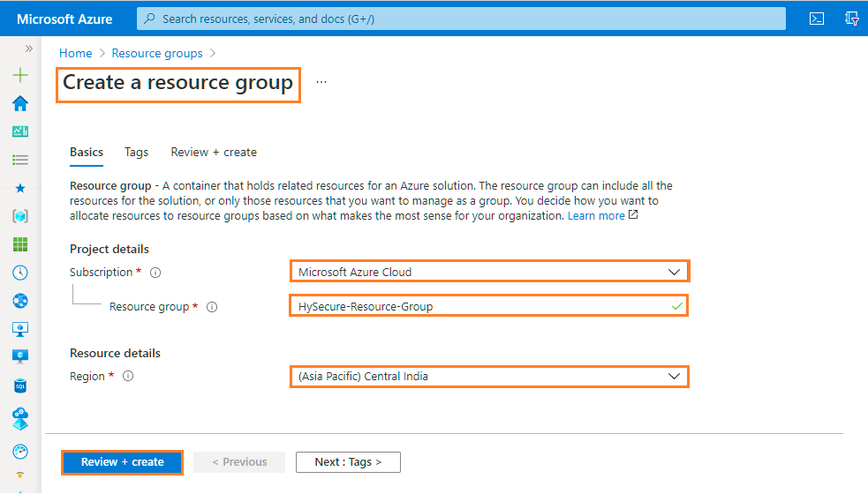Click the green plus Create a resource icon
The height and width of the screenshot is (494, 868).
pyautogui.click(x=20, y=75)
